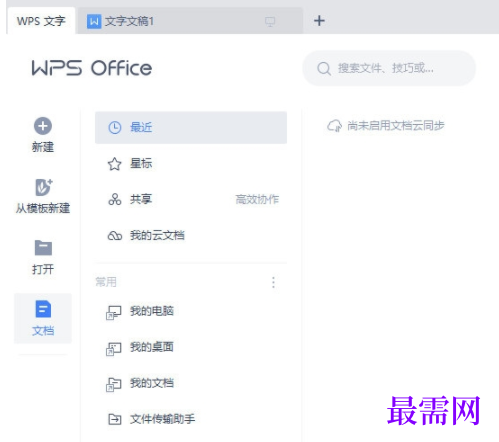The width and height of the screenshot is (499, 442).
Task: Click the transfer icon beside 文件传输助手
Action: click(115, 419)
